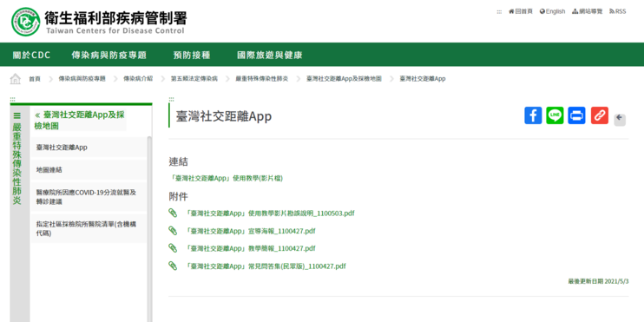Screen dimensions: 644x322
Task: Open 「臺灣社交距離App」使用教學(影片檔) link
Action: coord(226,178)
